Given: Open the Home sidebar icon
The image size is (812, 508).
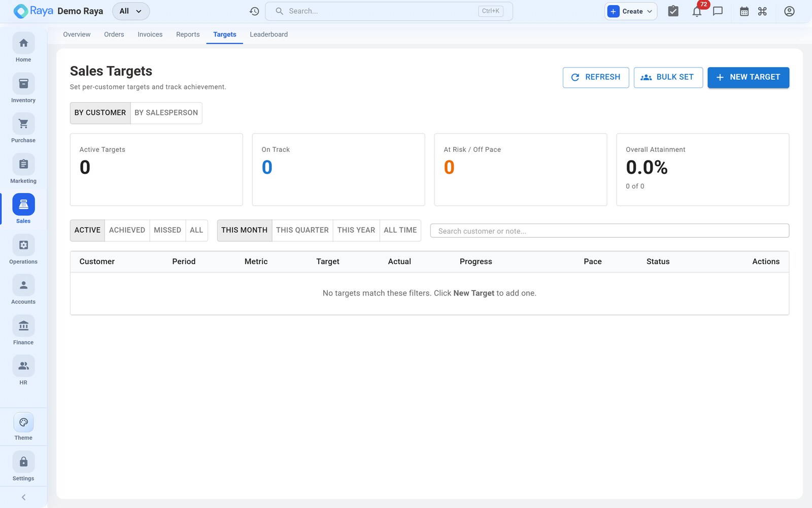Looking at the screenshot, I should point(23,43).
